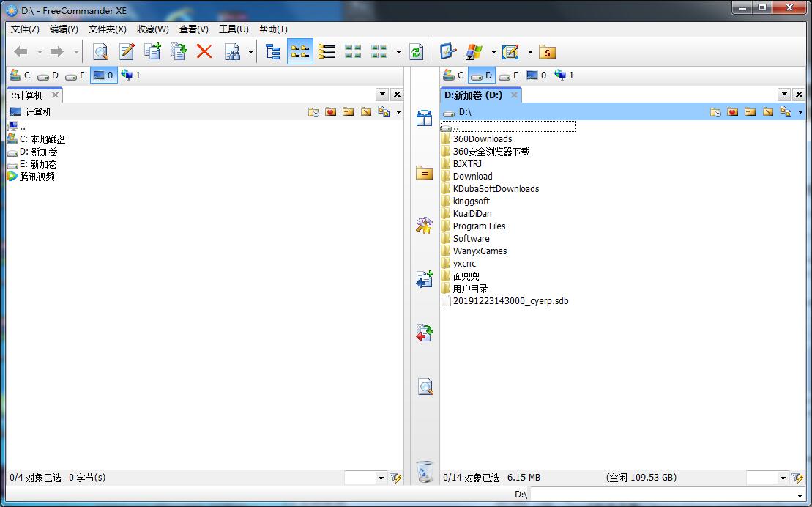Open the file viewer magnifier tool
The width and height of the screenshot is (812, 507).
pos(100,52)
